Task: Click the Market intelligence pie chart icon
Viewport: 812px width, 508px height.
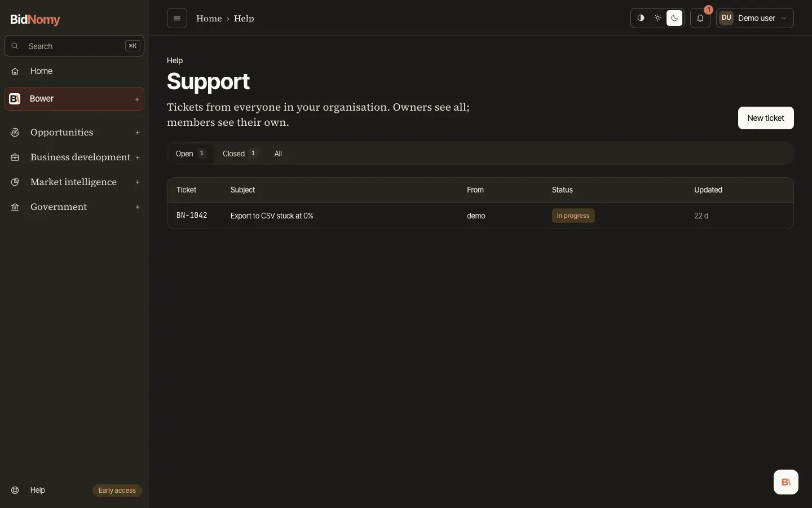Action: point(15,182)
